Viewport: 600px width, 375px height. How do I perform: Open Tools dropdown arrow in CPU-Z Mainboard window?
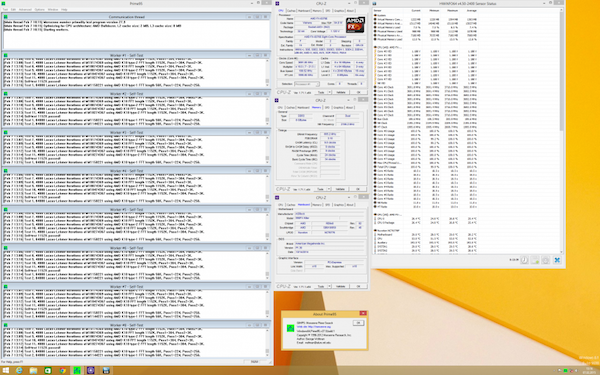pyautogui.click(x=329, y=286)
